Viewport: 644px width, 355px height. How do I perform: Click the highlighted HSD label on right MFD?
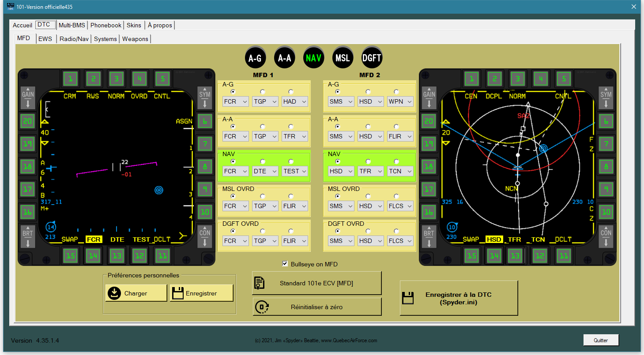pos(494,239)
